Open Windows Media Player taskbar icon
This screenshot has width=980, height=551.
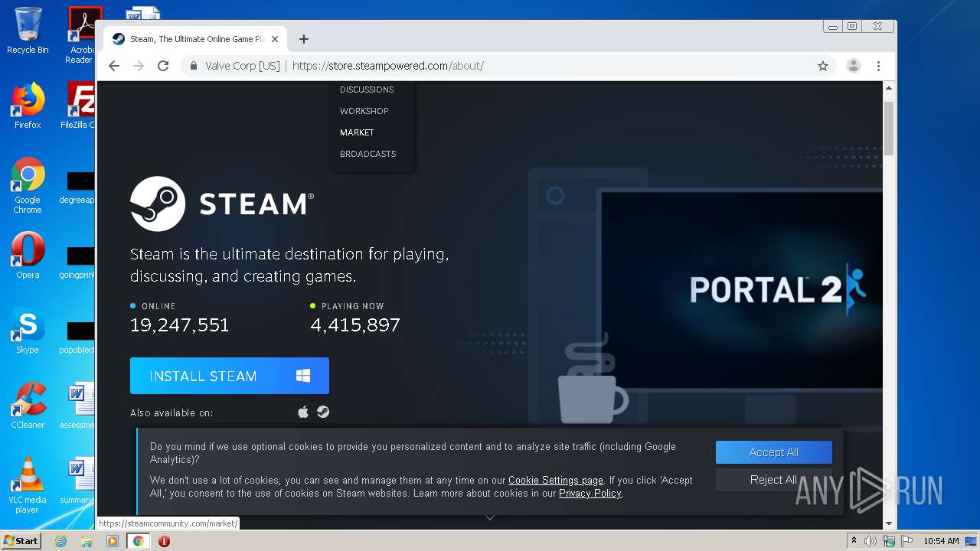pos(113,541)
